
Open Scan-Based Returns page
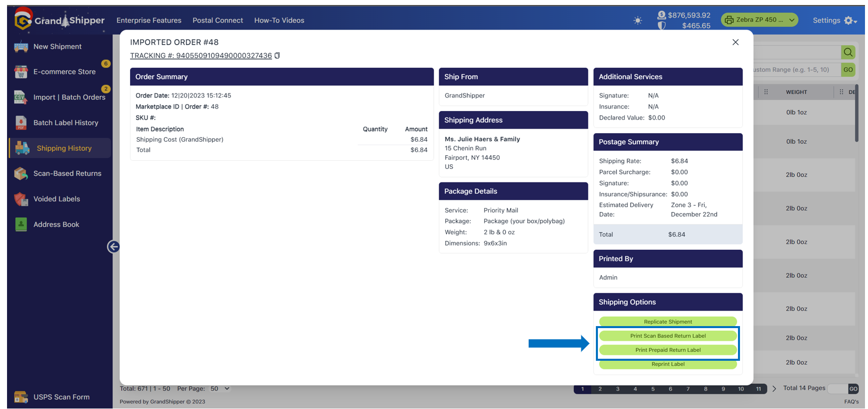click(67, 173)
